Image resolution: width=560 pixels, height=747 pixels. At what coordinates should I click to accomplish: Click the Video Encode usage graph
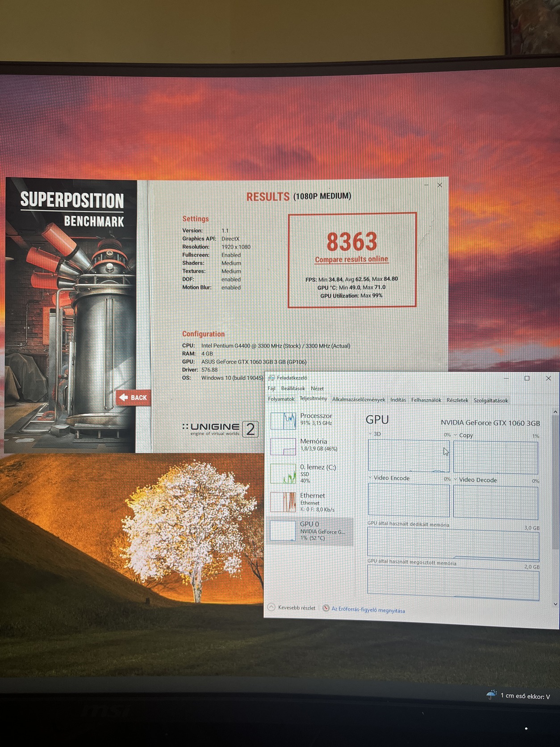(x=409, y=500)
